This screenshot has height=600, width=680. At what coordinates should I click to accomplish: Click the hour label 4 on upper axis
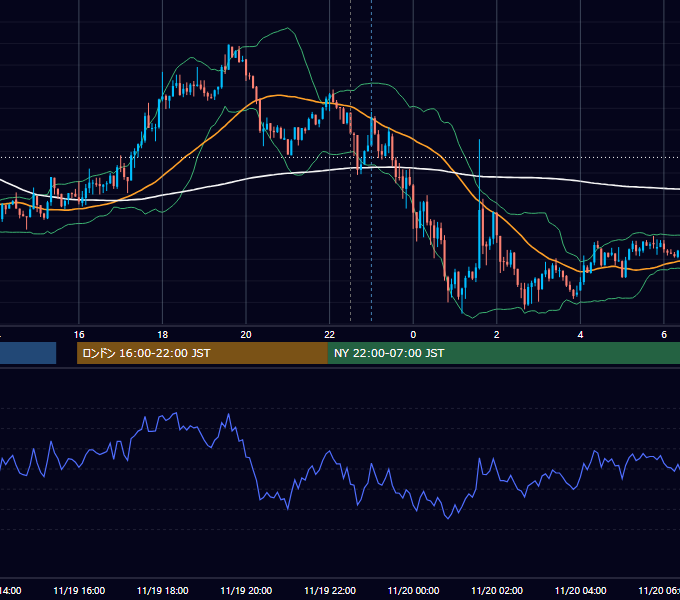point(580,335)
